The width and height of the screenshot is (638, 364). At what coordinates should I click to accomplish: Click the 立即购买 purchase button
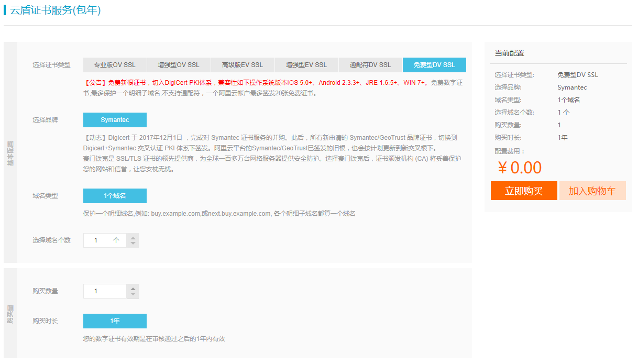[x=524, y=191]
